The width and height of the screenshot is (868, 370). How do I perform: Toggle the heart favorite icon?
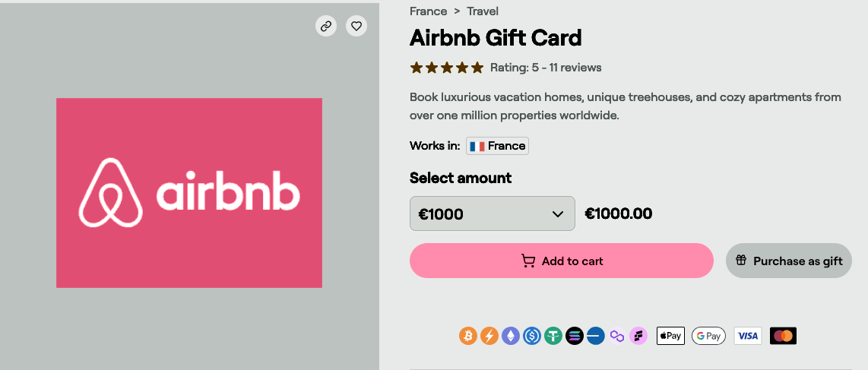(356, 26)
